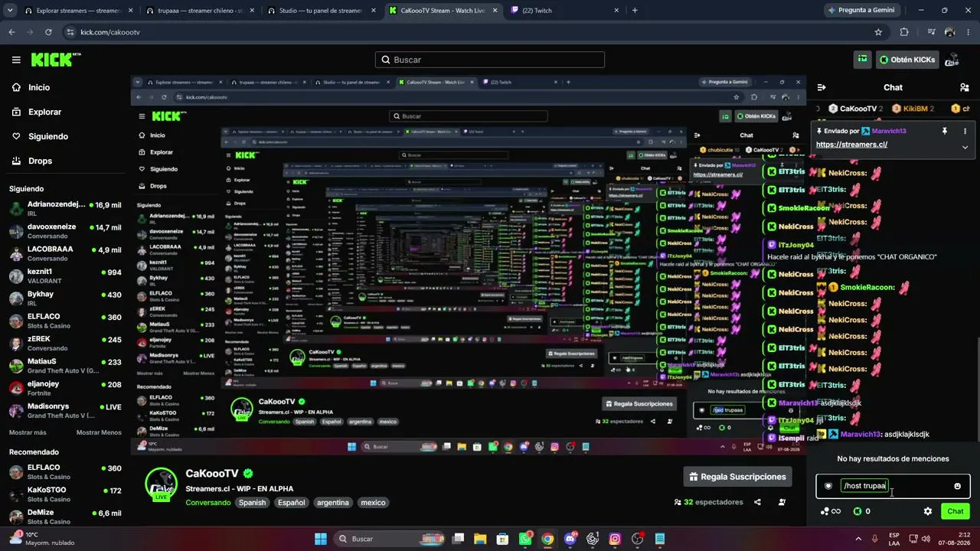Image resolution: width=980 pixels, height=551 pixels.
Task: Click the Conversando category link
Action: pos(207,503)
